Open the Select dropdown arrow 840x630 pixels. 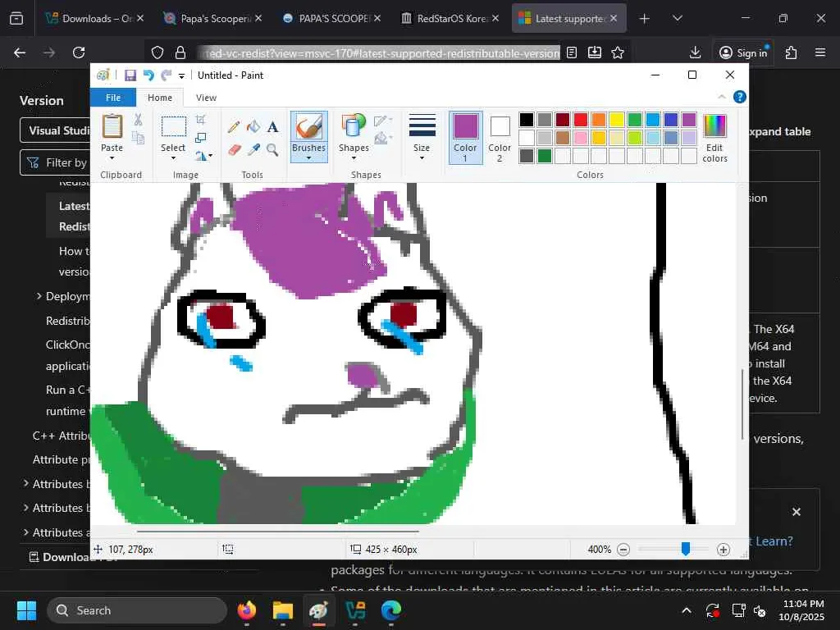pos(174,158)
